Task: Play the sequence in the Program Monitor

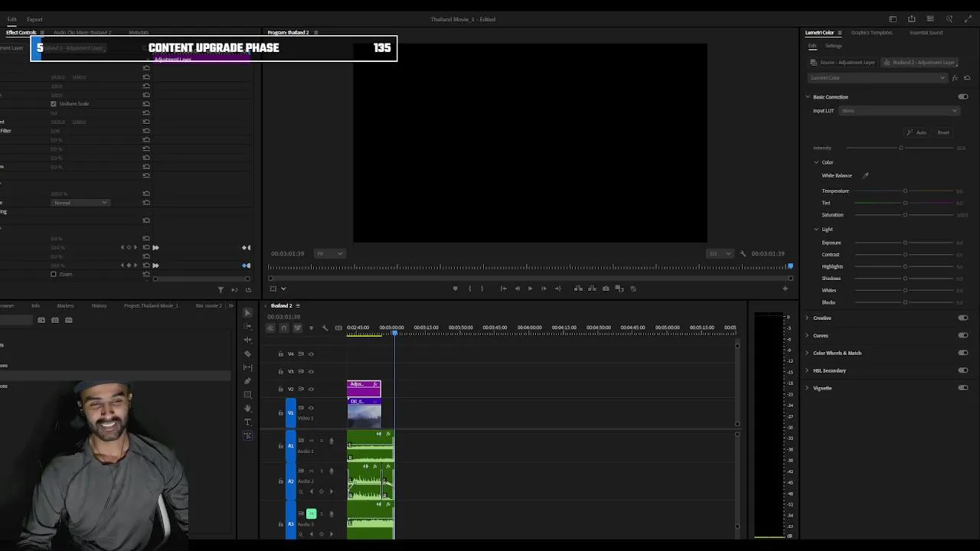Action: (530, 289)
